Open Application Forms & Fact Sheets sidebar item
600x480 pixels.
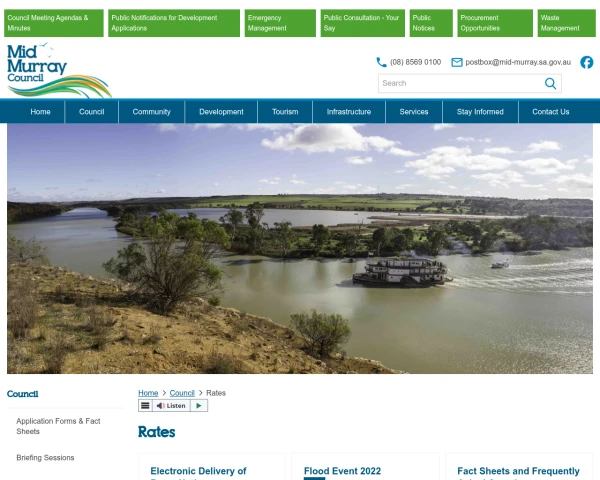[x=58, y=426]
